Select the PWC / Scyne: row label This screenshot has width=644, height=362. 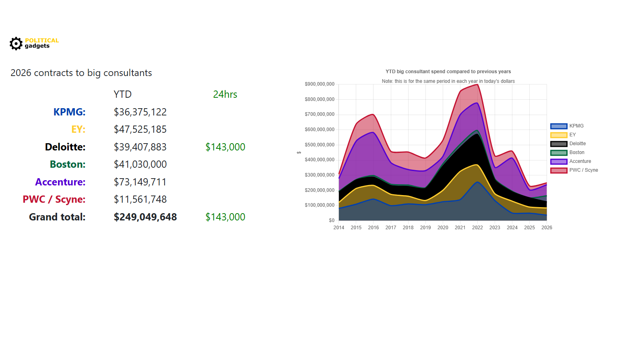[x=54, y=199]
